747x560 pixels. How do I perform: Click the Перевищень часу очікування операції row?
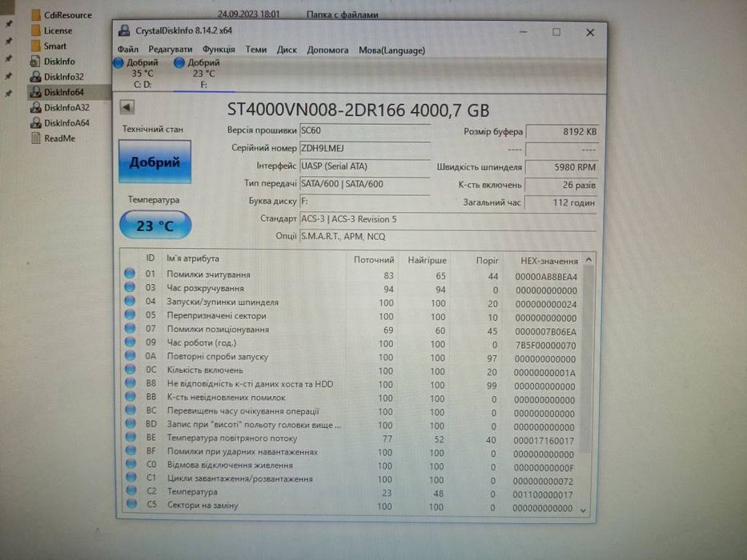coord(351,412)
